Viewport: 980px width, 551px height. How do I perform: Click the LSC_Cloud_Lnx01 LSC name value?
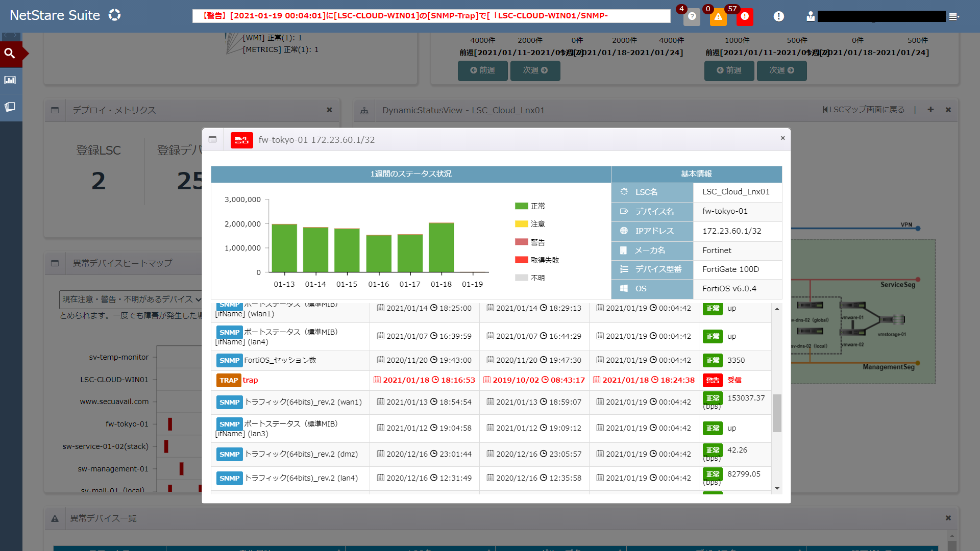(736, 192)
